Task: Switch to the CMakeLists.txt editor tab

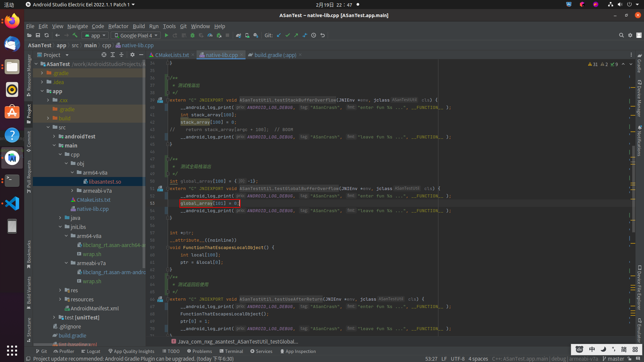Action: click(x=172, y=55)
